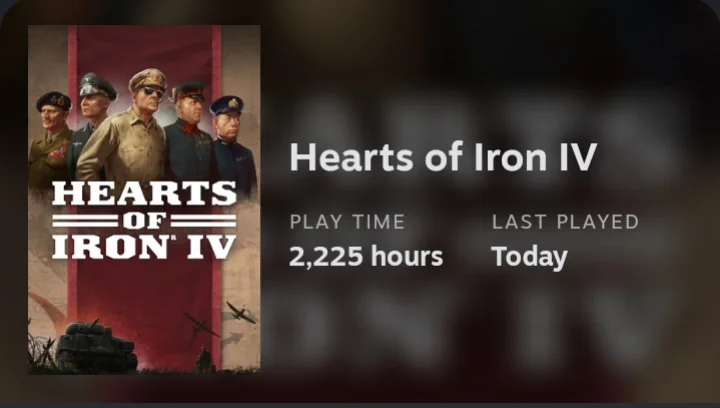Open the Hearts of Iron IV cover art
The height and width of the screenshot is (408, 720).
[x=144, y=199]
